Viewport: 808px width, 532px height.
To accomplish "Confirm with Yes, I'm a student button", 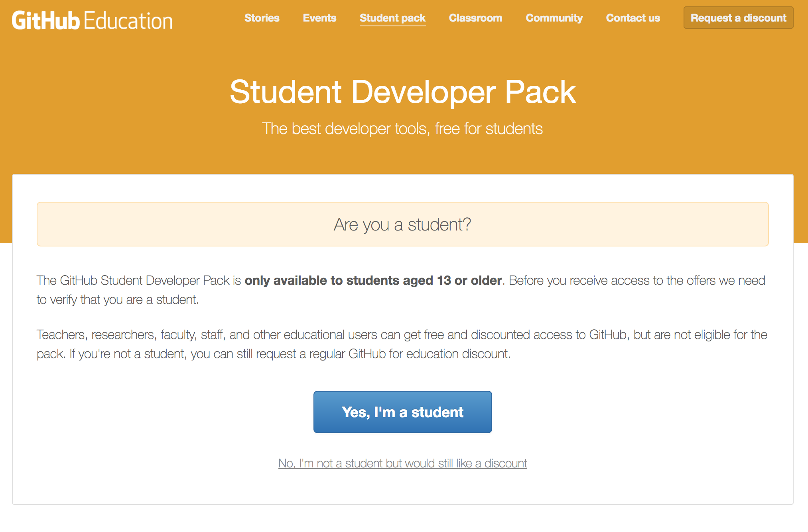I will coord(402,412).
